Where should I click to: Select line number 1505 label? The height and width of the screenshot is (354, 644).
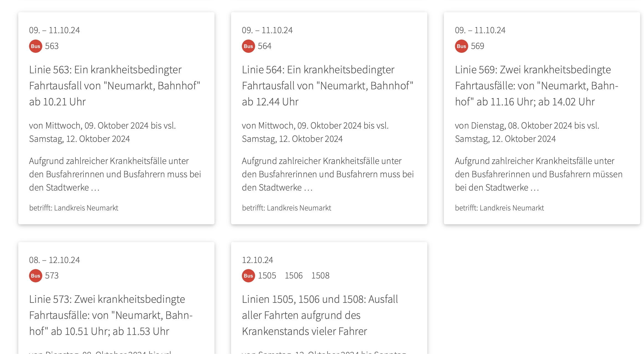pyautogui.click(x=267, y=275)
